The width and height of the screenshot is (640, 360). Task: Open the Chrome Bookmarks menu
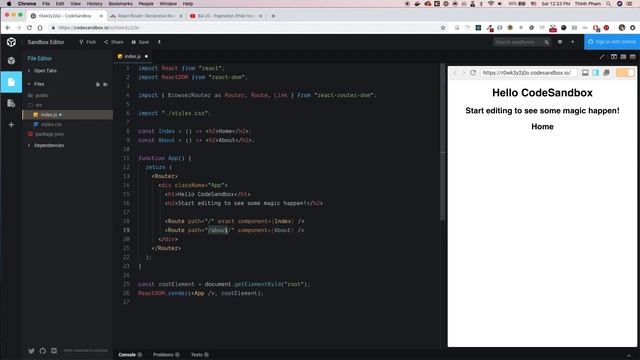120,4
